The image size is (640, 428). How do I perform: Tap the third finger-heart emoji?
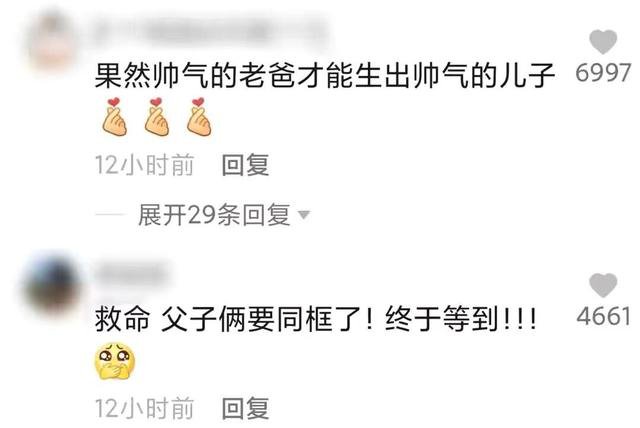199,116
